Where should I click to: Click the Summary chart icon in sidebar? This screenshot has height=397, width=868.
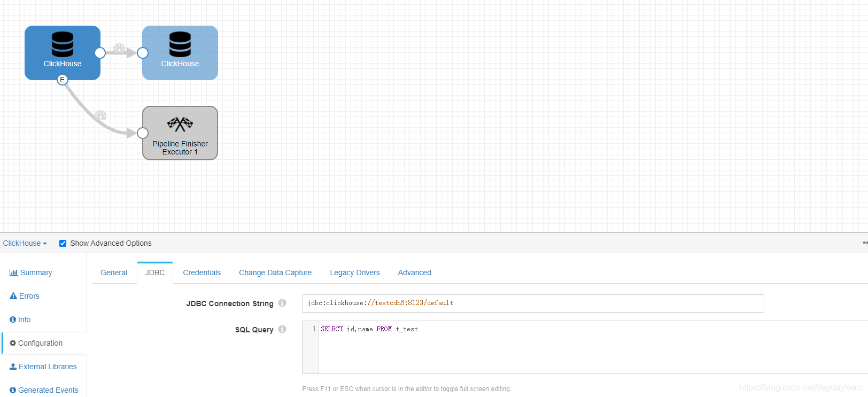click(13, 273)
